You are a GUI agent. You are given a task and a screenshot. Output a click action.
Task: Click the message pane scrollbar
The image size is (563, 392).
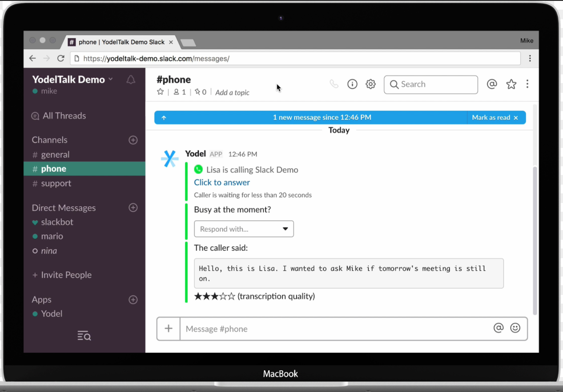535,240
